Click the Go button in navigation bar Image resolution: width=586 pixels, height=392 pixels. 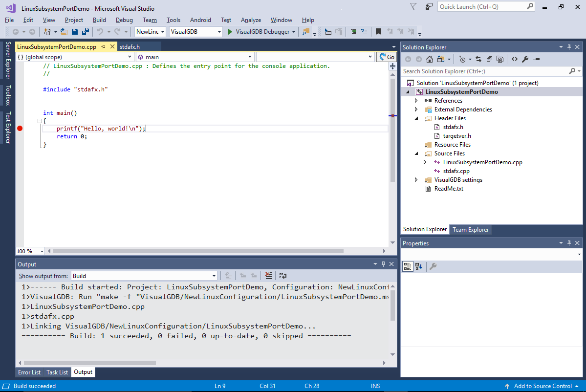pyautogui.click(x=387, y=57)
